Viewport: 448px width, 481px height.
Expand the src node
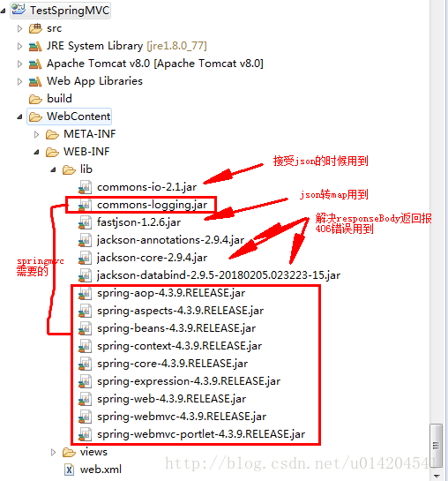coord(19,28)
